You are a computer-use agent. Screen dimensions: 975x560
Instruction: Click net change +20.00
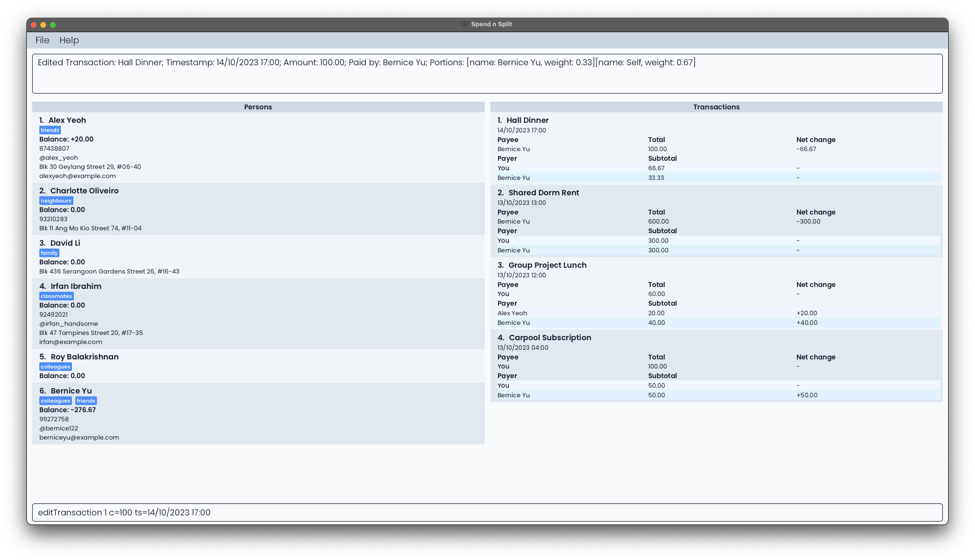point(807,313)
